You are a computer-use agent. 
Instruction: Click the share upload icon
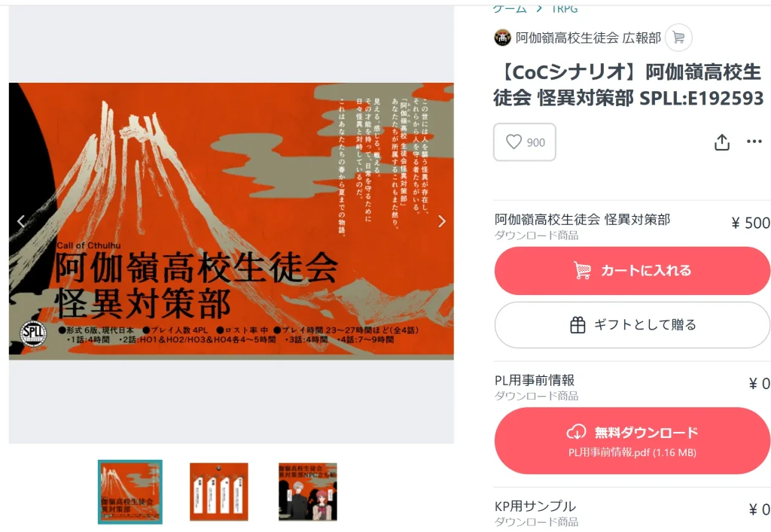click(721, 142)
